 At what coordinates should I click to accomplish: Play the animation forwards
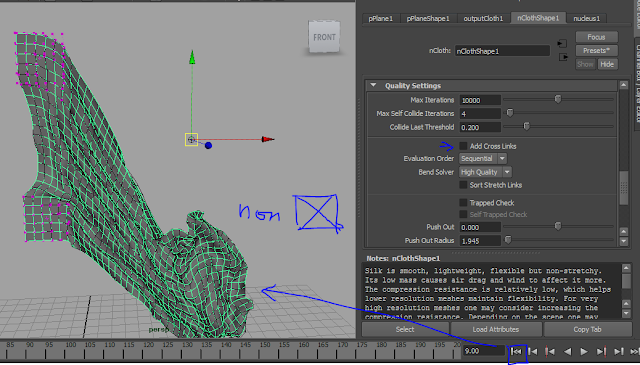pyautogui.click(x=584, y=352)
